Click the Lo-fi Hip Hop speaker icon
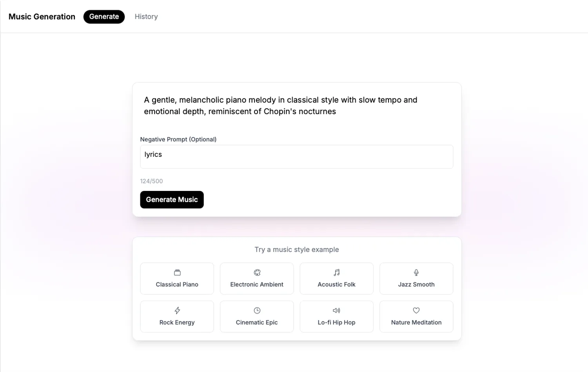 [337, 310]
